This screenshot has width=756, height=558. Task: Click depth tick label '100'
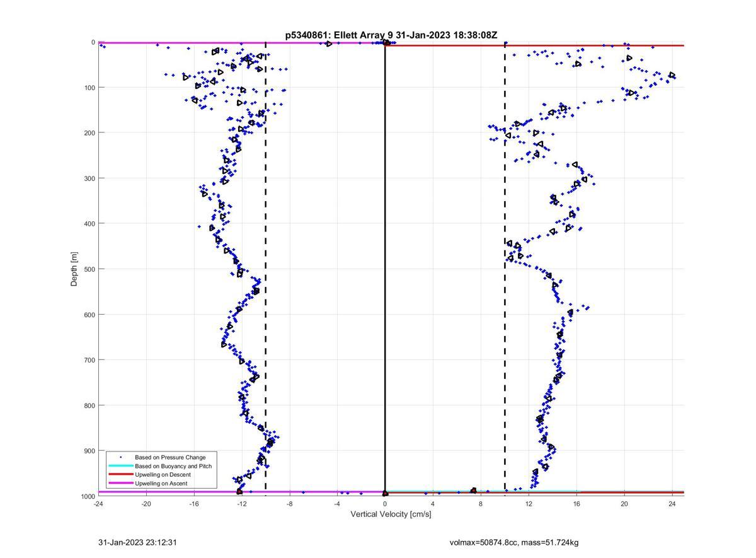(x=89, y=88)
